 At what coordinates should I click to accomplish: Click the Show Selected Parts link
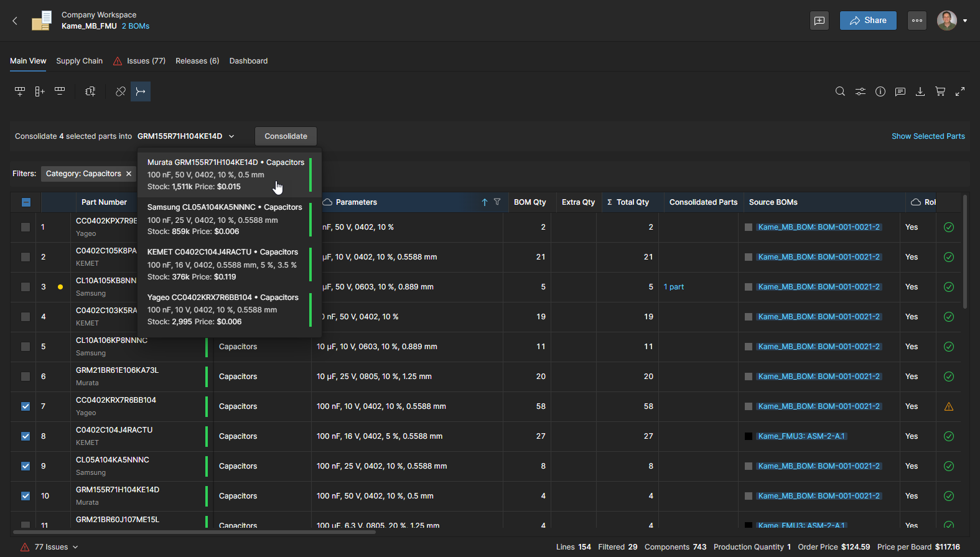pos(928,136)
